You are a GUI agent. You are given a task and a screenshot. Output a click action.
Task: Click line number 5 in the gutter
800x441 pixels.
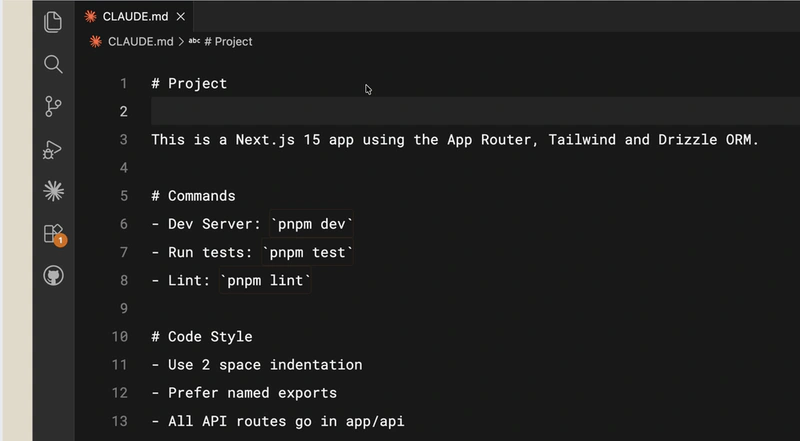click(123, 195)
